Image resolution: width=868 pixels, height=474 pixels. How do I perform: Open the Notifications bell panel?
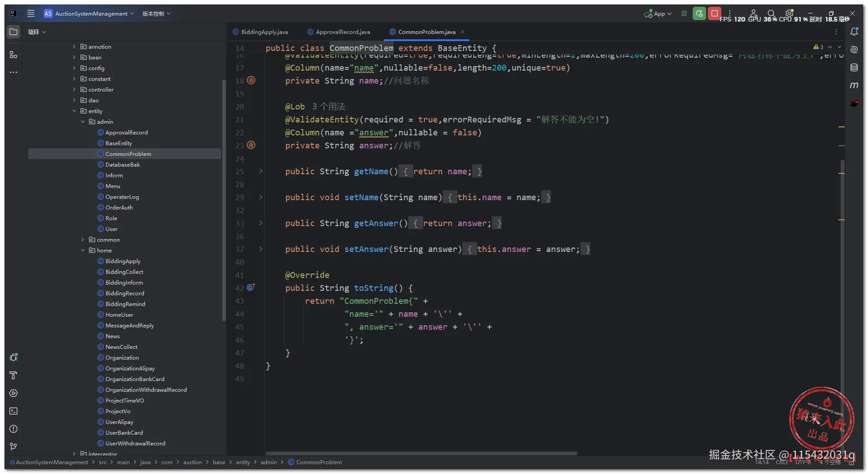pos(854,32)
